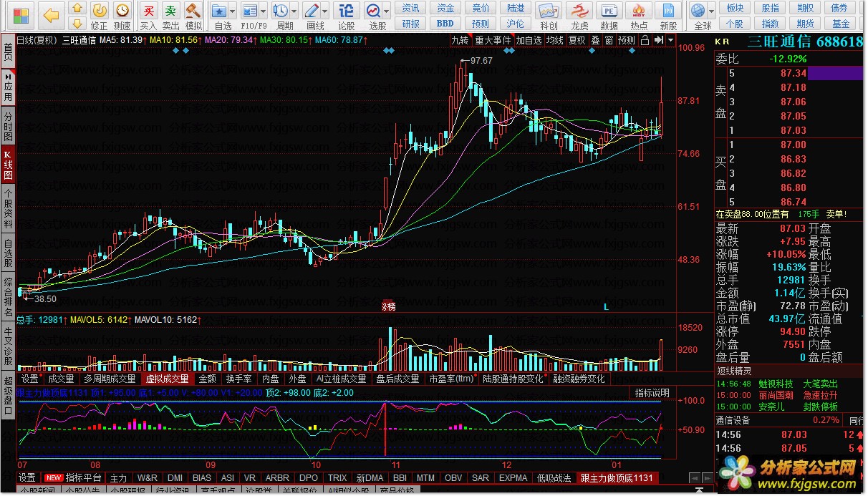Expand the 画线 dropdown arrow

point(325,11)
